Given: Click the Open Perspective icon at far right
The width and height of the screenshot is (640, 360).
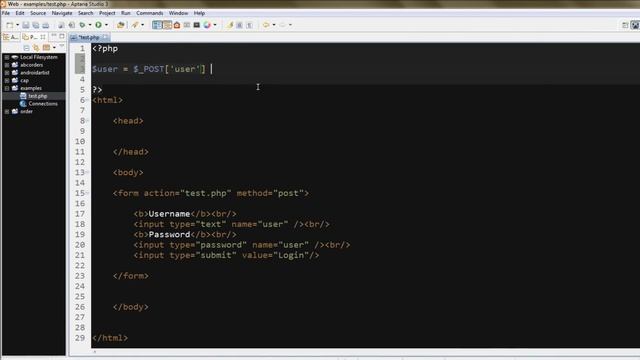Looking at the screenshot, I should 625,25.
